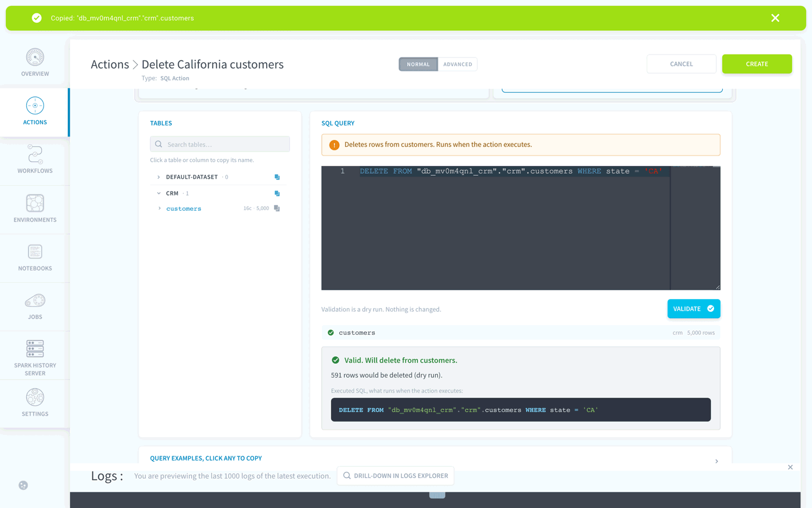Screen dimensions: 812x508
Task: Click the customers table name link
Action: [184, 208]
